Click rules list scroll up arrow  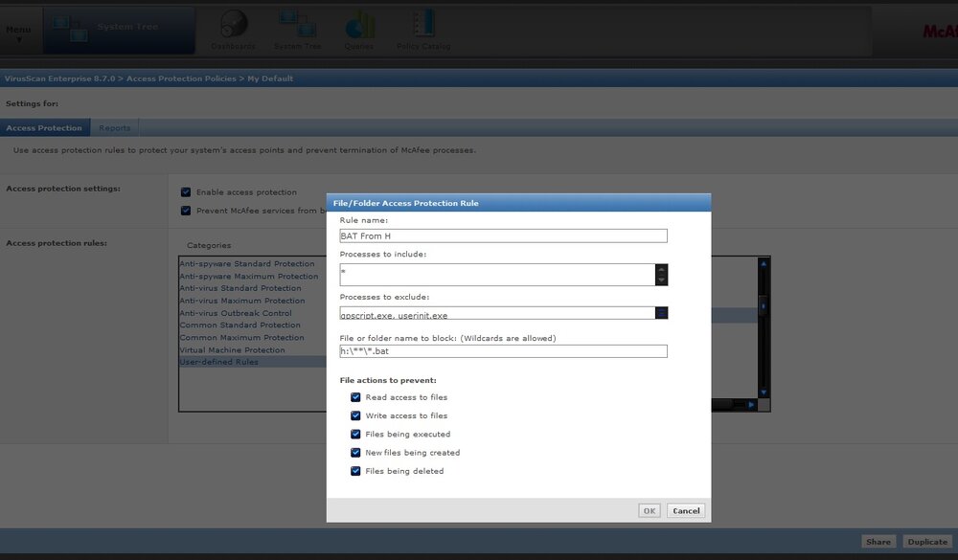pyautogui.click(x=764, y=263)
